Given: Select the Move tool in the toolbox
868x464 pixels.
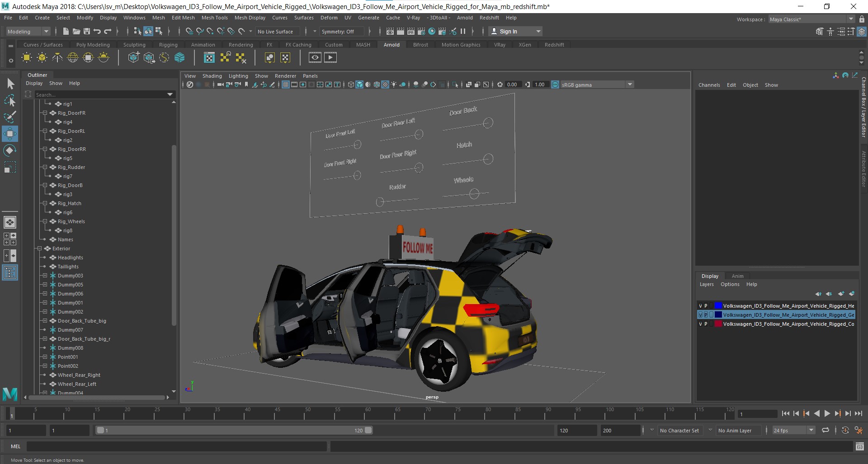Looking at the screenshot, I should pyautogui.click(x=10, y=134).
